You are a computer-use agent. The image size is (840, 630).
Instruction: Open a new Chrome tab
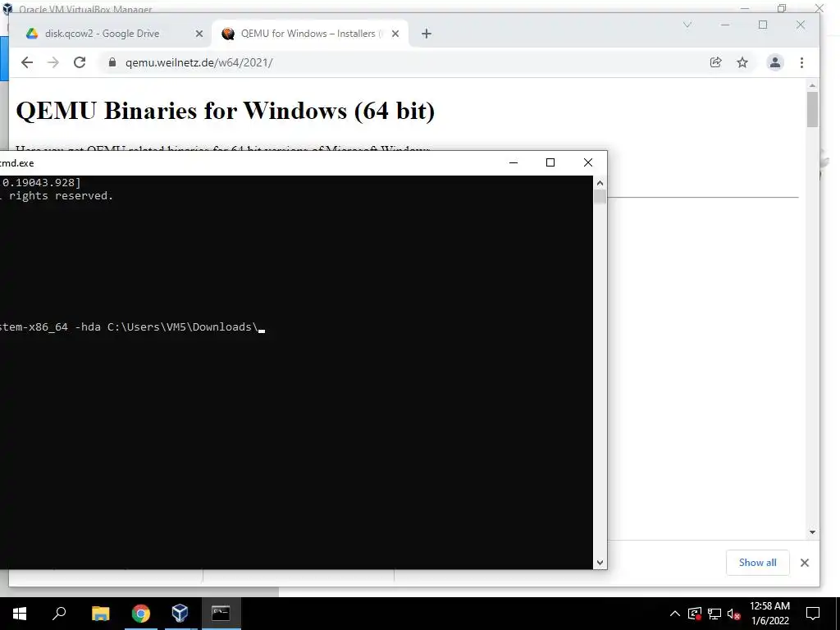[x=426, y=34]
